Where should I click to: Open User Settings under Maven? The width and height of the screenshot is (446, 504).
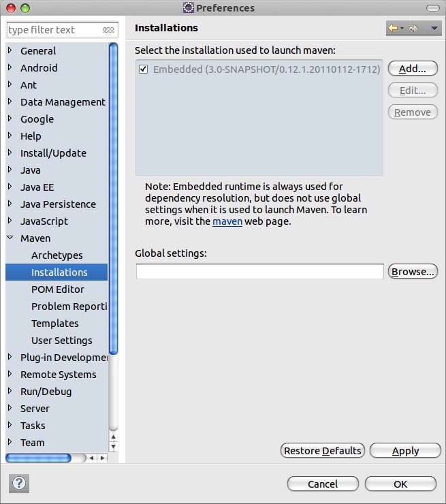click(x=62, y=341)
